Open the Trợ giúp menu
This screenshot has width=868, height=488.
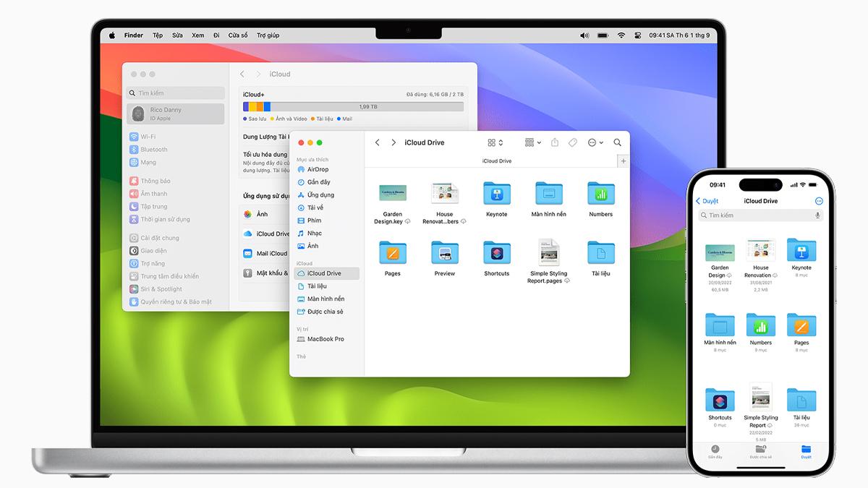(x=268, y=35)
